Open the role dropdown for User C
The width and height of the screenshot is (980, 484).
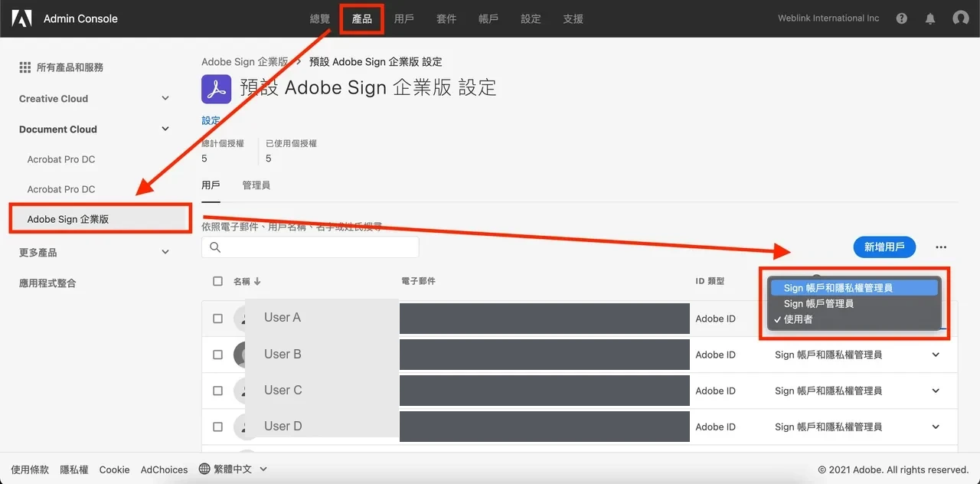pyautogui.click(x=936, y=391)
